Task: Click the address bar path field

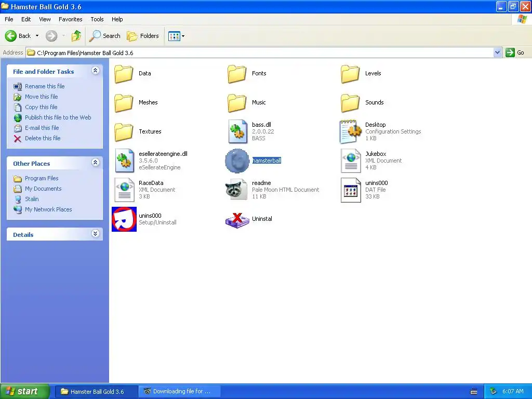Action: click(x=260, y=52)
